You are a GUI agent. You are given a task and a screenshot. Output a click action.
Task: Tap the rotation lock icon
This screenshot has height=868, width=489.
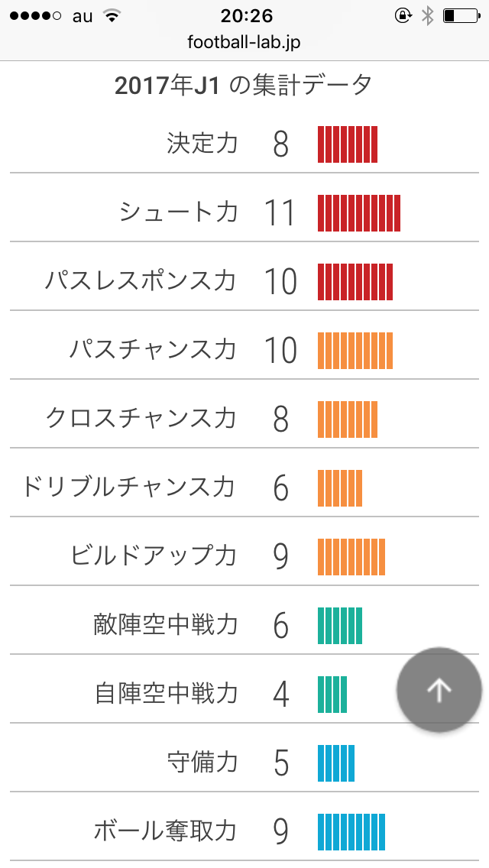(403, 15)
